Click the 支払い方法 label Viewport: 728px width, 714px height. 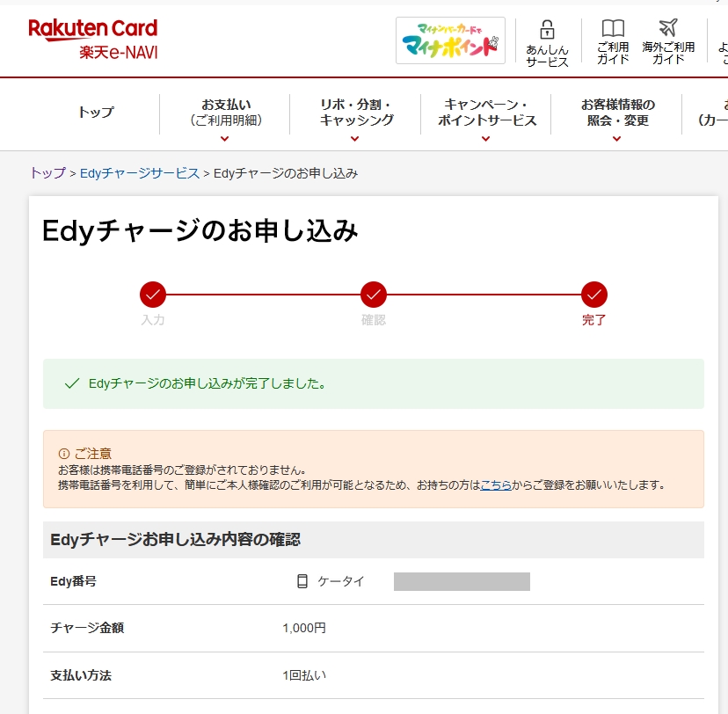(81, 675)
